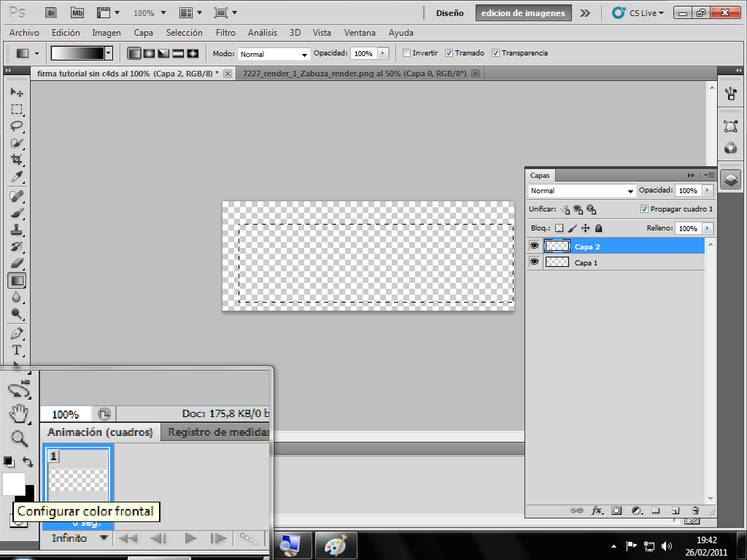Open the Modo blending dropdown

tap(274, 54)
